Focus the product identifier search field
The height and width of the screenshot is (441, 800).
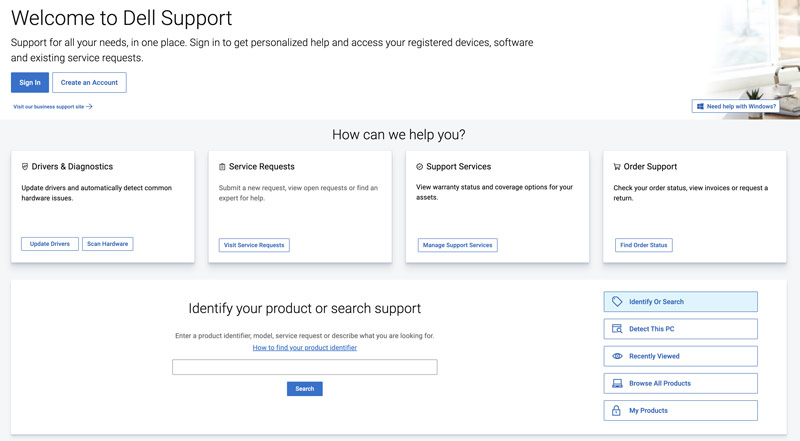(305, 367)
